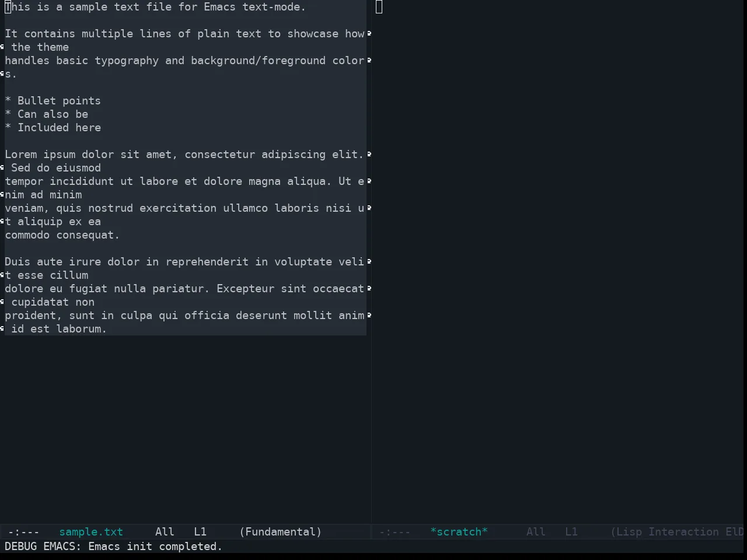The height and width of the screenshot is (560, 747).
Task: Open the (Fundamental) major mode menu
Action: 281,532
